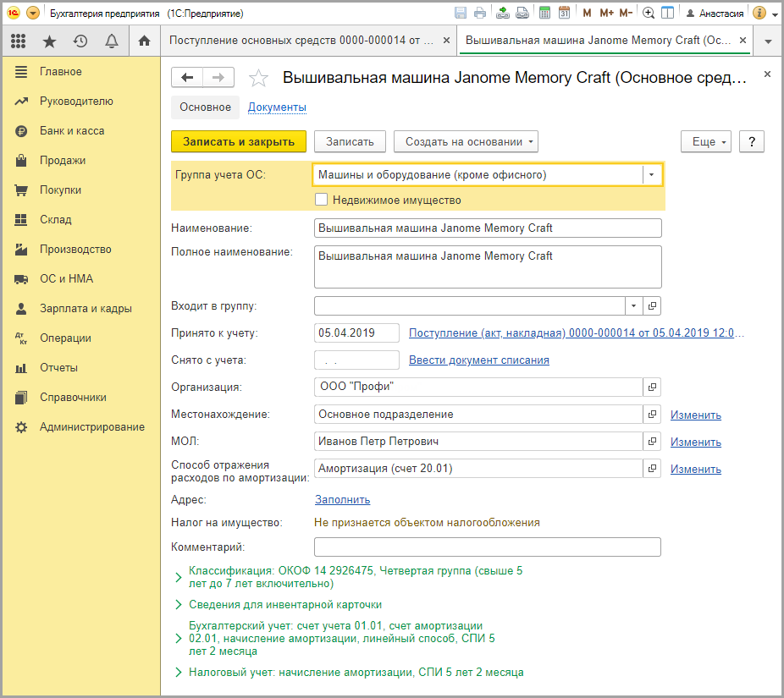784x698 pixels.
Task: Open the ОС и НМА section in the sidebar
Action: (x=66, y=279)
